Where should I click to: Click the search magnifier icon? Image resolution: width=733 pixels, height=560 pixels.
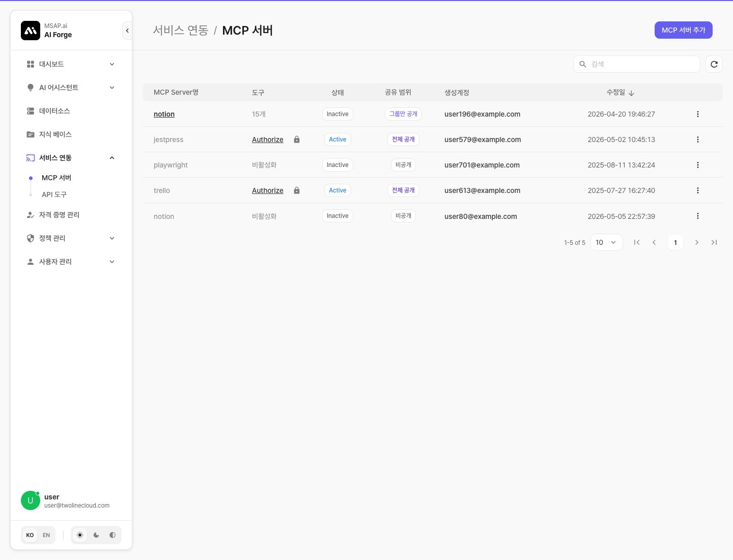(583, 64)
